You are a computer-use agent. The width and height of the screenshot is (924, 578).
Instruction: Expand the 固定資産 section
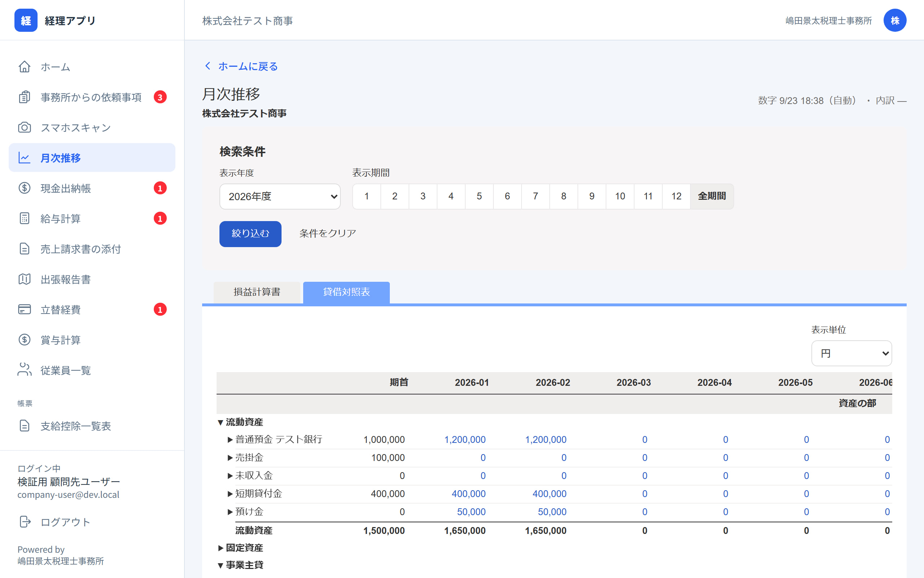pyautogui.click(x=220, y=548)
